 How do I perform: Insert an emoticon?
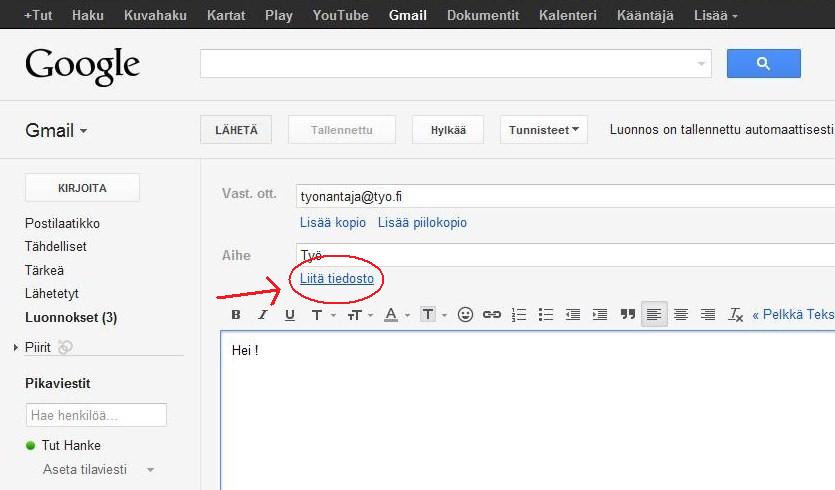click(465, 315)
